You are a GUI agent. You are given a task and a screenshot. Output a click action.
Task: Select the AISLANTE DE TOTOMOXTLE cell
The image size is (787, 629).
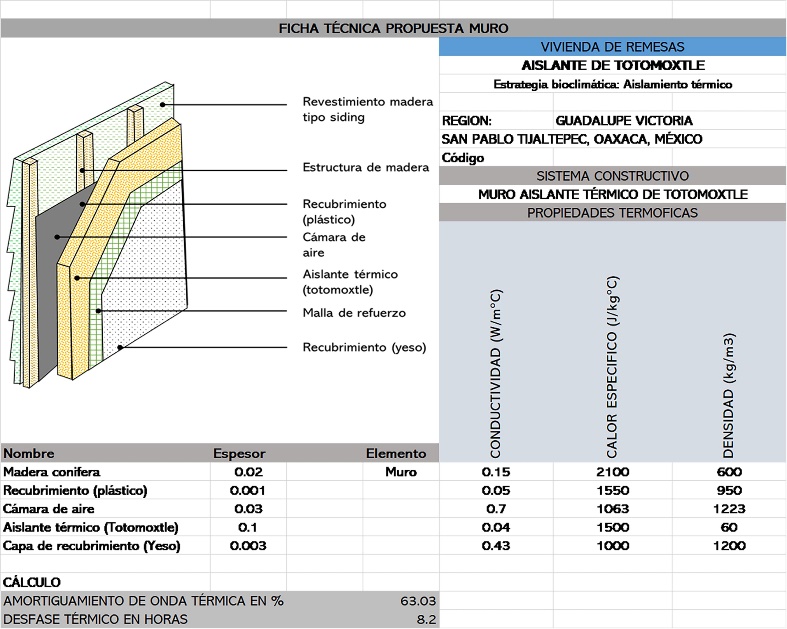(612, 65)
